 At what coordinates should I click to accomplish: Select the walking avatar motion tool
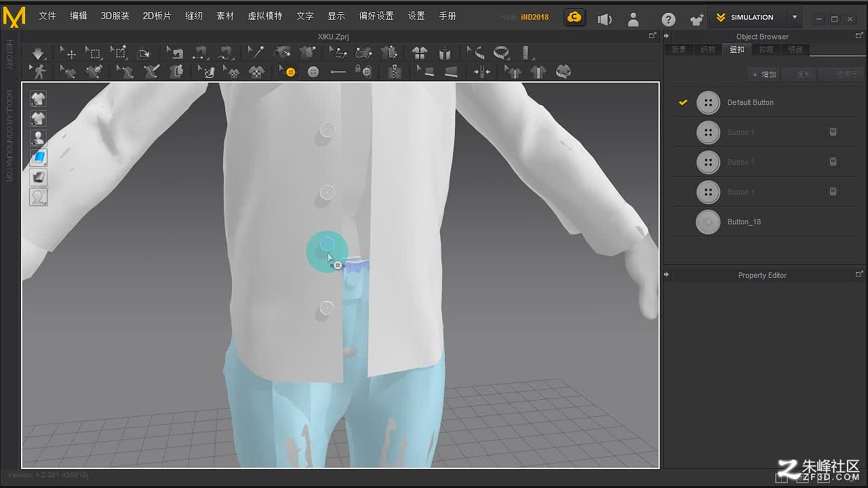38,72
